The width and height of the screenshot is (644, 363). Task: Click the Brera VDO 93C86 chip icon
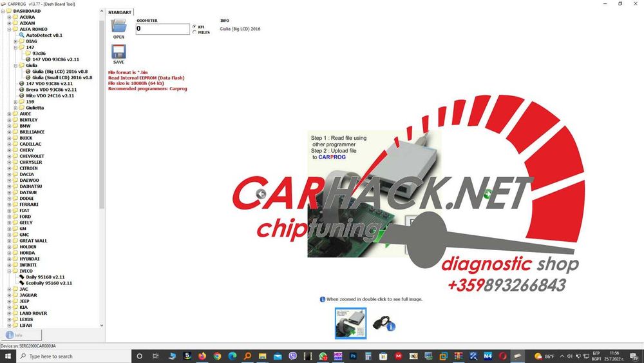22,90
